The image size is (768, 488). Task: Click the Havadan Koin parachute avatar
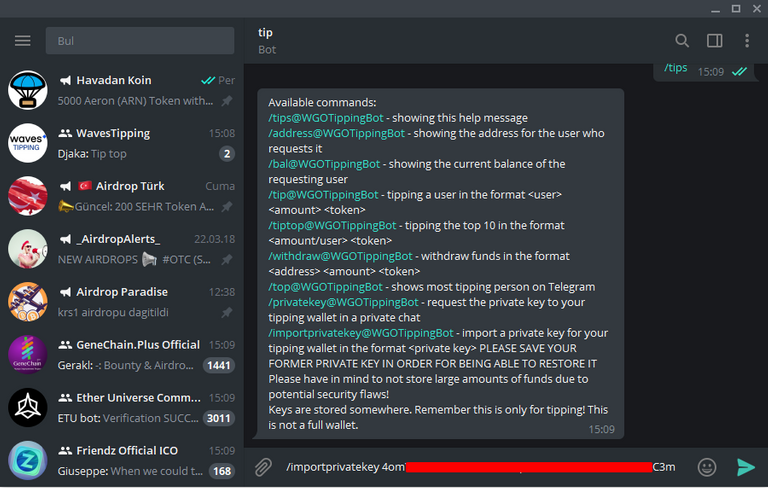point(27,90)
